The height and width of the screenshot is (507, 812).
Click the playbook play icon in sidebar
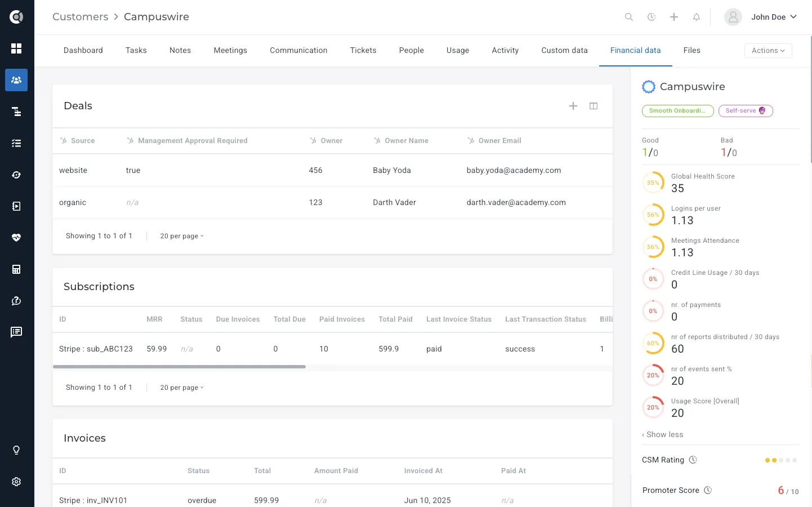16,206
